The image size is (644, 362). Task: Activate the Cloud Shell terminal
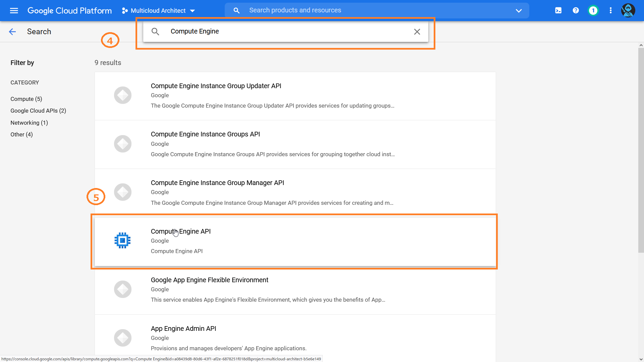[558, 10]
